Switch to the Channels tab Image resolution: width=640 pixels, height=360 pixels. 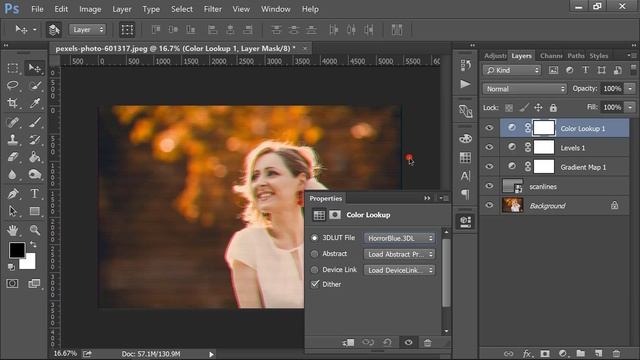551,56
